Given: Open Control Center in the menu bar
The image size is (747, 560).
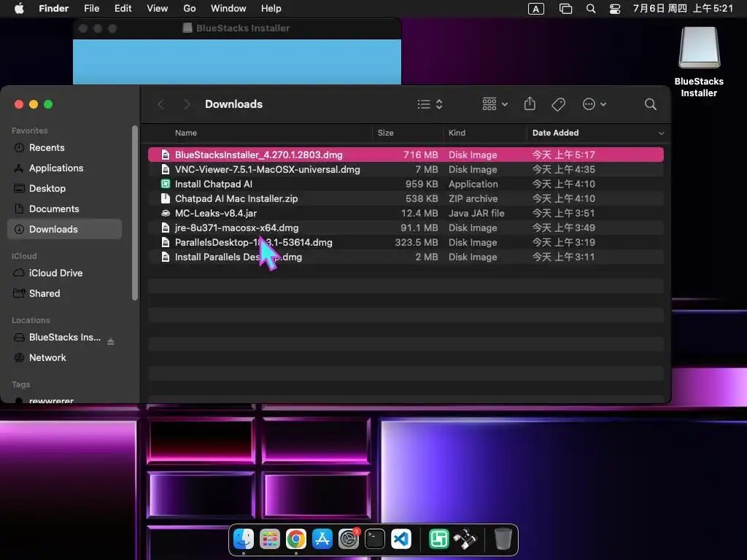Looking at the screenshot, I should tap(615, 9).
